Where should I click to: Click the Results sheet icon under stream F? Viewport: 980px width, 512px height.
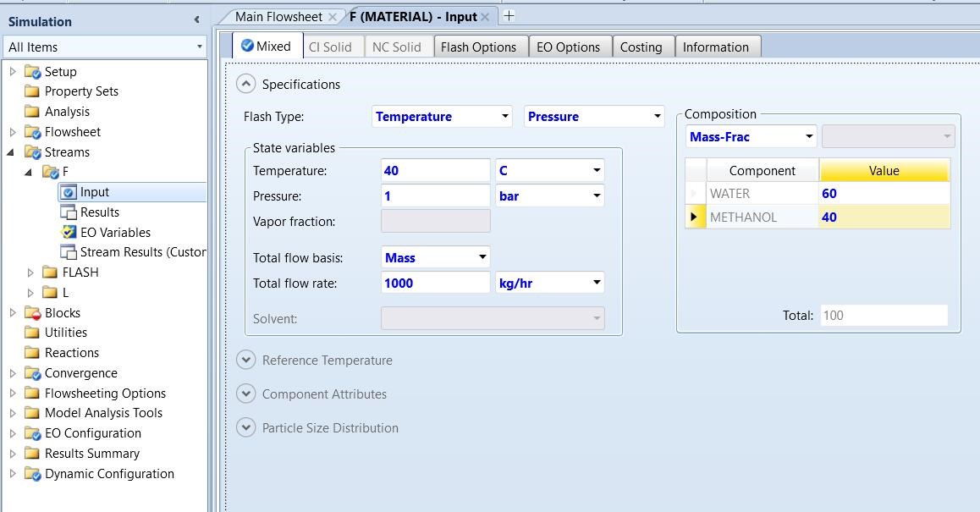tap(69, 212)
